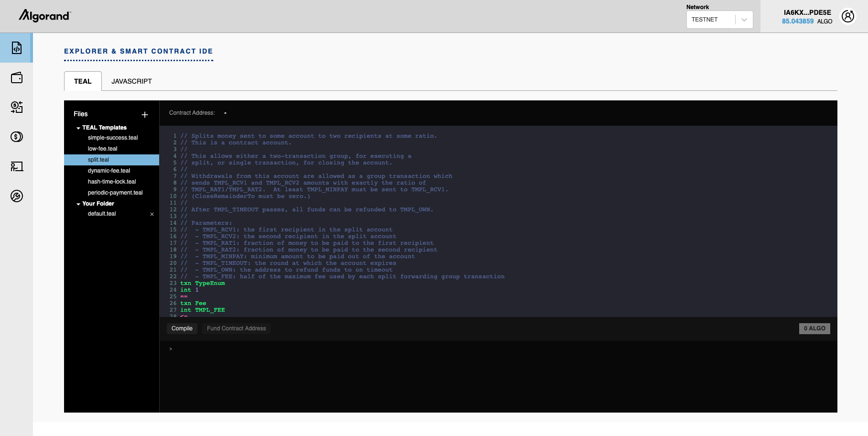Open the dispenser presentation icon in the sidebar

[x=17, y=167]
